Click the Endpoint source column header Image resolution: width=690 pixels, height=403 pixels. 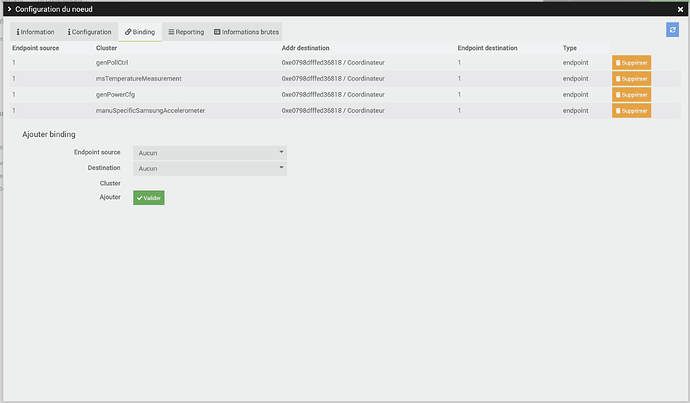point(36,48)
